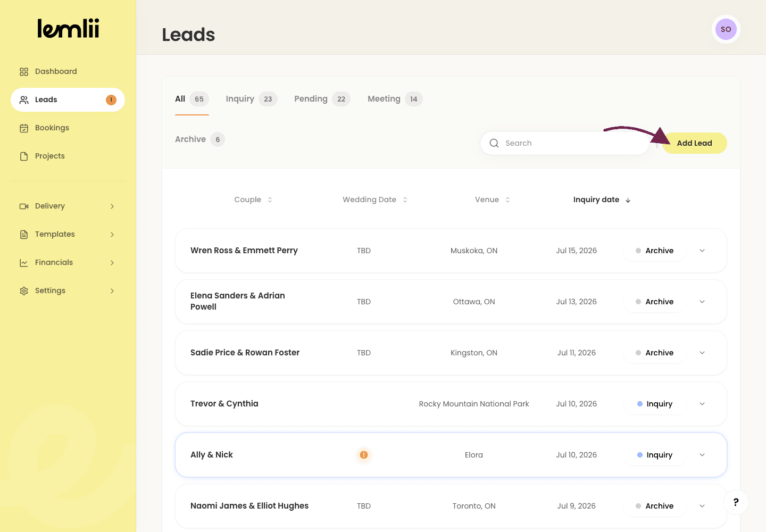Open the Trevor & Cynthia lead row
Screen dimensions: 766x532
[x=451, y=404]
